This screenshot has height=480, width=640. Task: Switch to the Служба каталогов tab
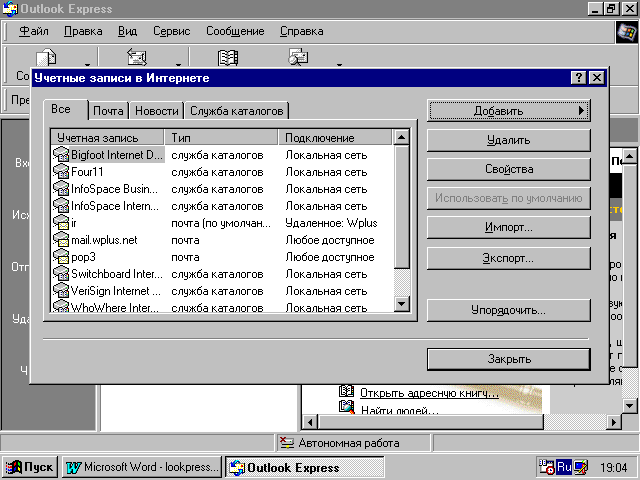coord(237,111)
